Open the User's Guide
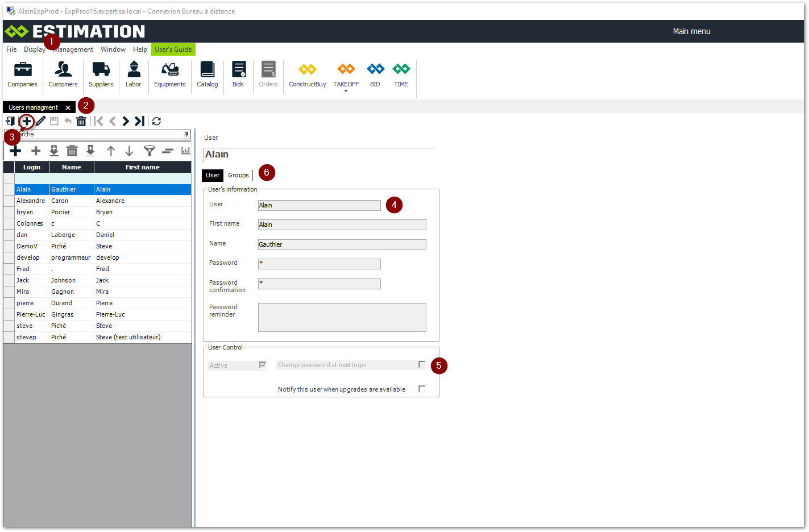This screenshot has height=532, width=809. [173, 49]
